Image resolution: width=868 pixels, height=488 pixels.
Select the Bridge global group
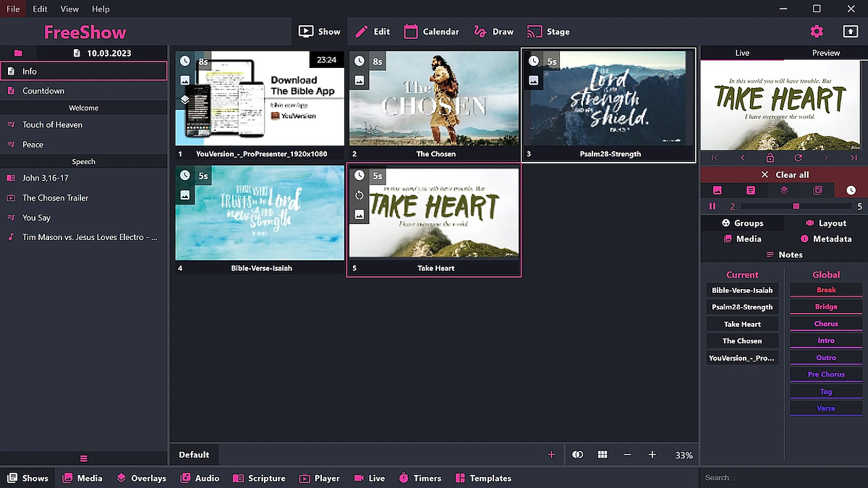826,307
